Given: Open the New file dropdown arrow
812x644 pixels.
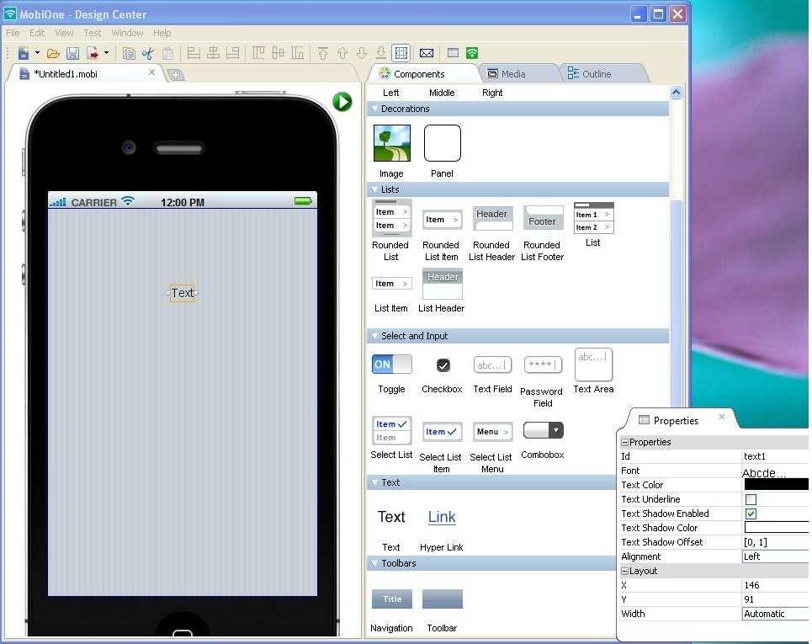Looking at the screenshot, I should pos(37,52).
